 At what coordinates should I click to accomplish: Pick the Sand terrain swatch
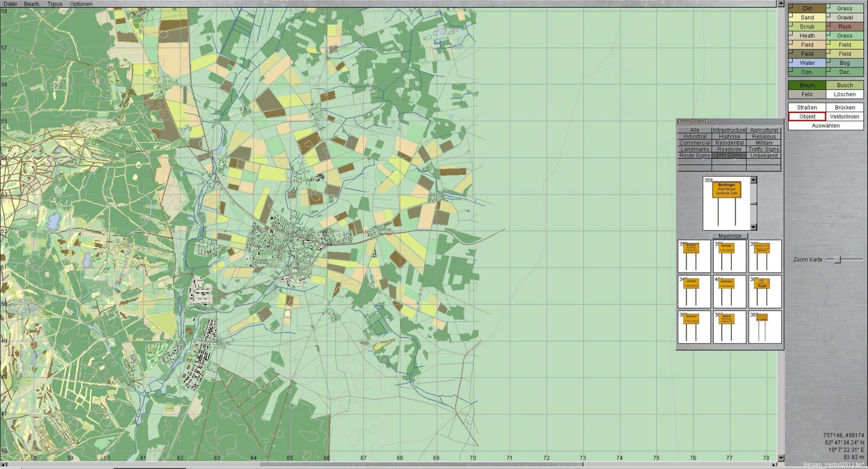pyautogui.click(x=807, y=17)
